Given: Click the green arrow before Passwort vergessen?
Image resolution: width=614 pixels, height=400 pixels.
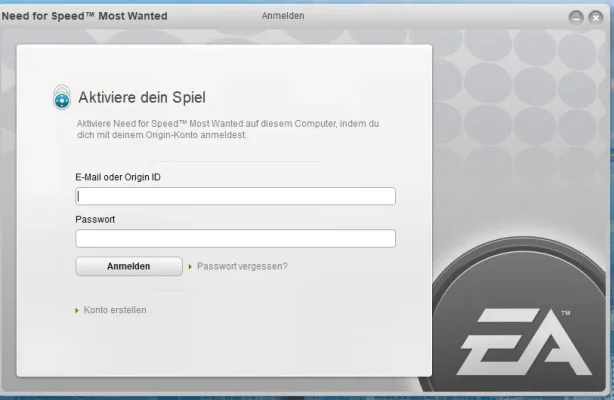Looking at the screenshot, I should click(190, 267).
